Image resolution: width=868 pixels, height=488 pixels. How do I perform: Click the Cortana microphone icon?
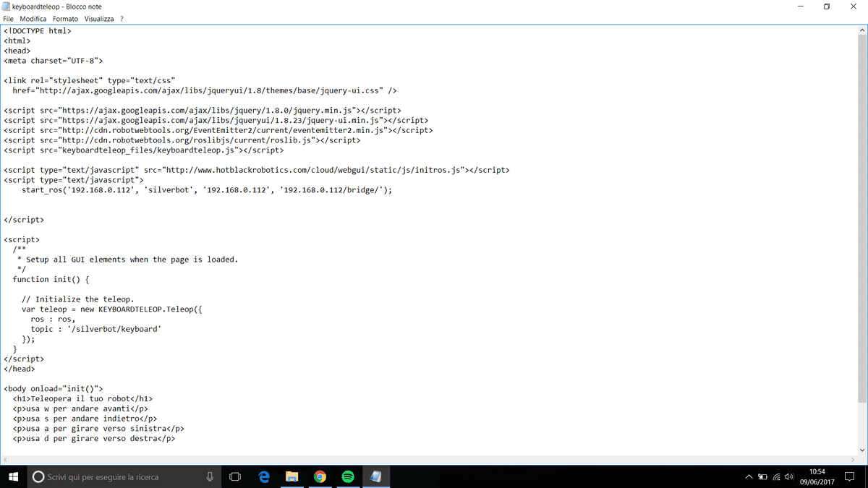[210, 476]
